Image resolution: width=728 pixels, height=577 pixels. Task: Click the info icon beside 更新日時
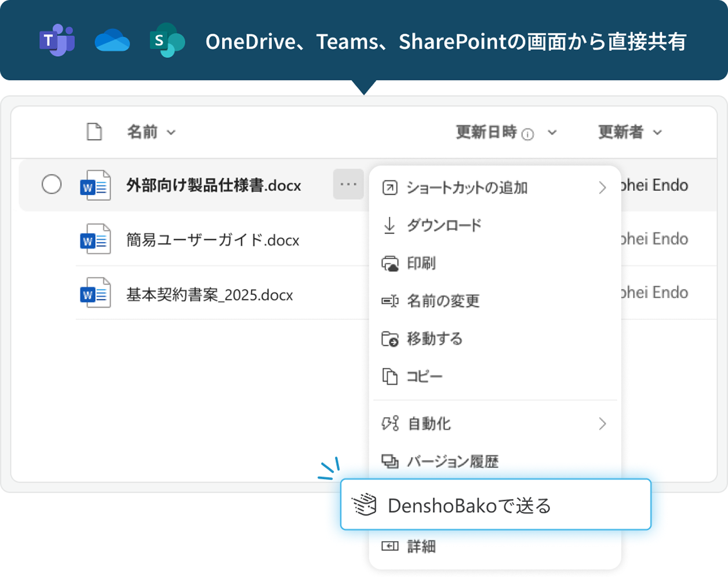[527, 134]
